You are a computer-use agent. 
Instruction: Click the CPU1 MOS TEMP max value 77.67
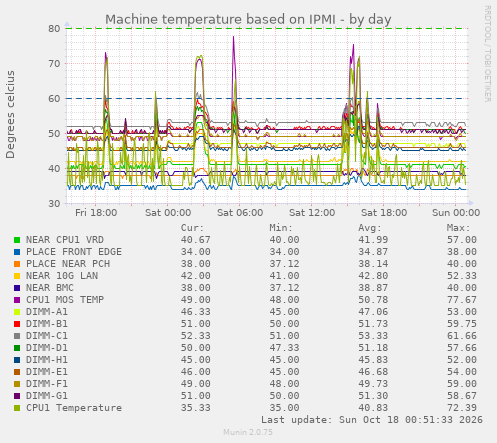(462, 300)
